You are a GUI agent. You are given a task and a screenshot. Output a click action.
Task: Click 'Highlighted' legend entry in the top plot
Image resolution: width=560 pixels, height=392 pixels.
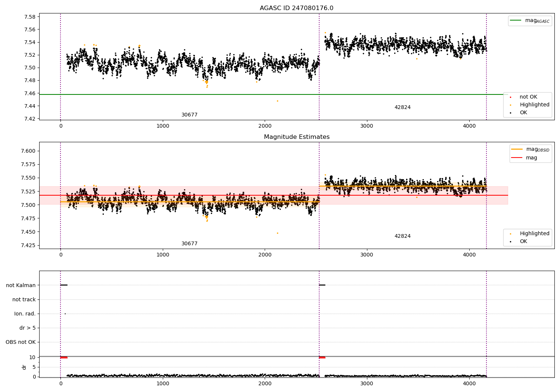[x=534, y=105]
